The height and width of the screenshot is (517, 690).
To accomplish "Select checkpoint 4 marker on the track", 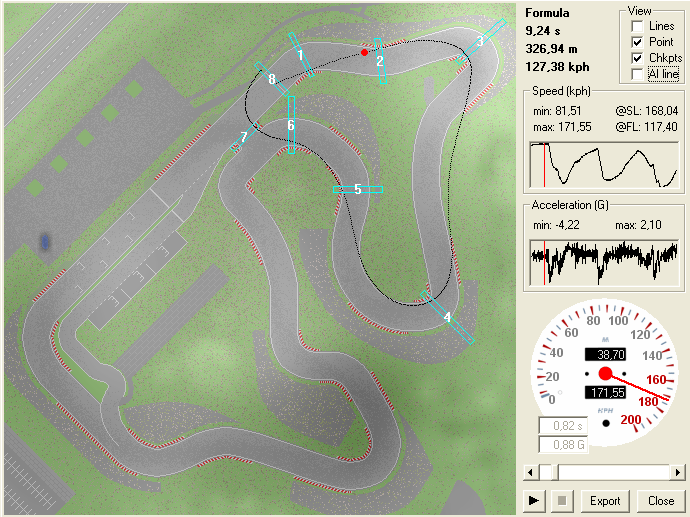I will pyautogui.click(x=447, y=317).
